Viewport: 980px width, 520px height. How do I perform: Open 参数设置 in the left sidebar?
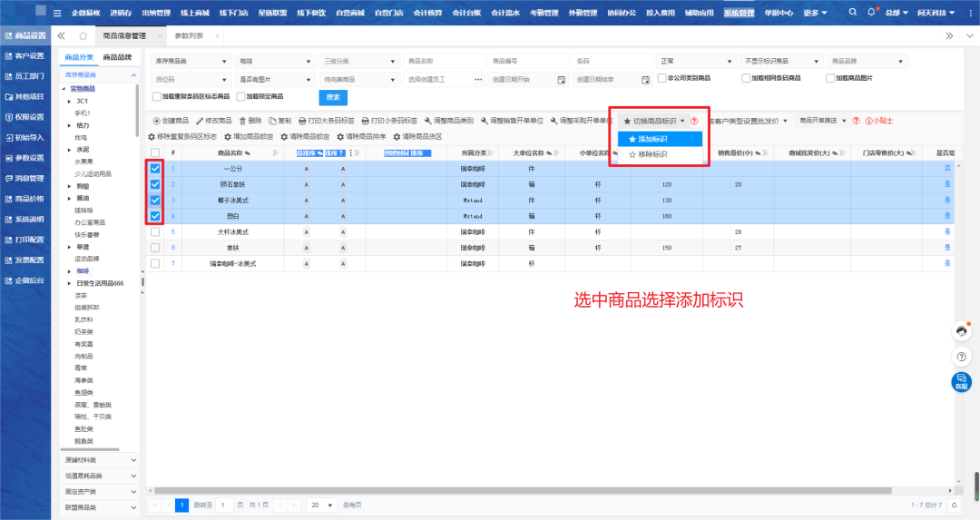click(x=24, y=158)
